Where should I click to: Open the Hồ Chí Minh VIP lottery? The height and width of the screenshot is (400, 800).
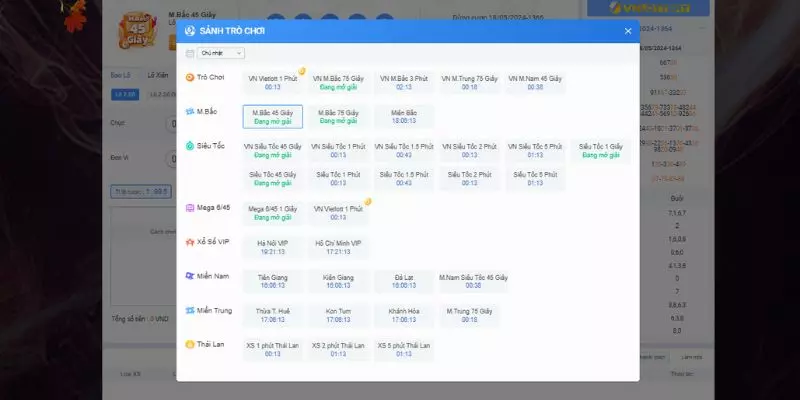(338, 247)
